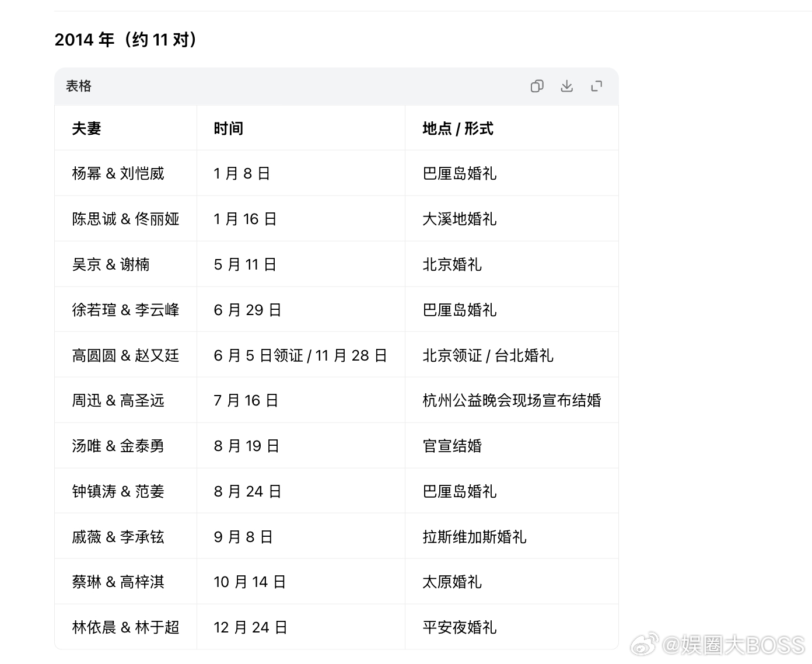Screen dimensions: 812x664
Task: Click the date 1 月 16 日
Action: [245, 219]
